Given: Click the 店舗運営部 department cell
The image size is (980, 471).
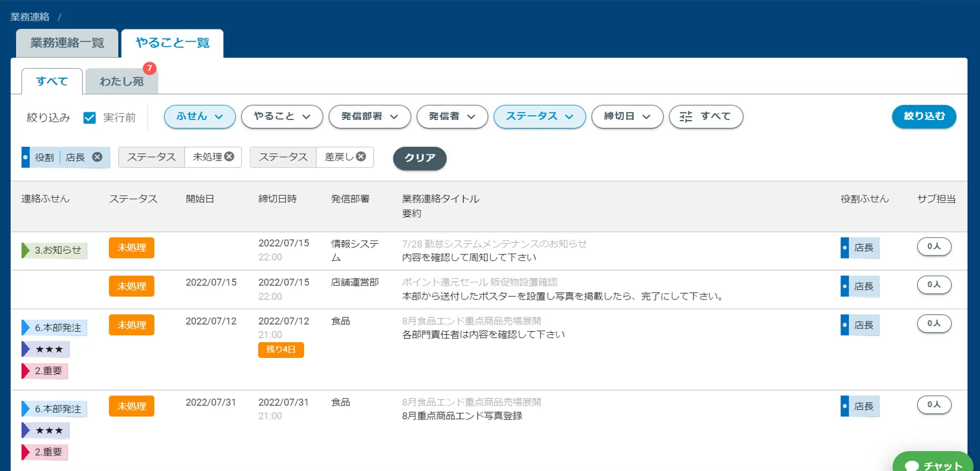Looking at the screenshot, I should pos(355,282).
